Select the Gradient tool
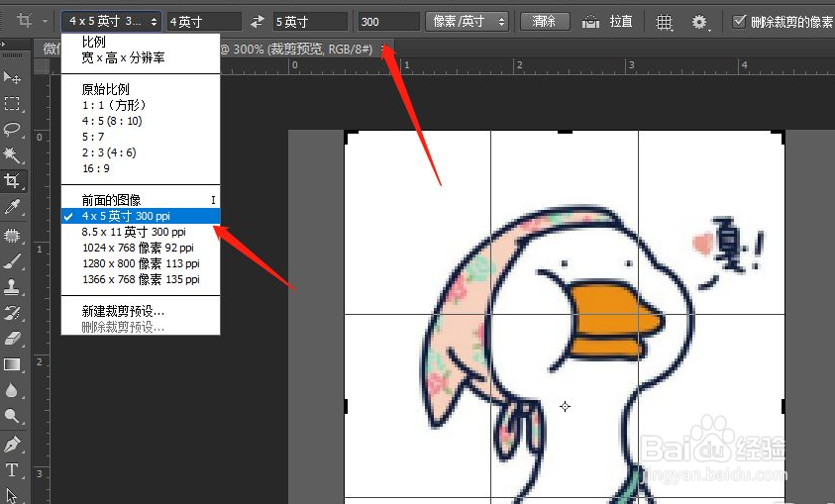 12,364
